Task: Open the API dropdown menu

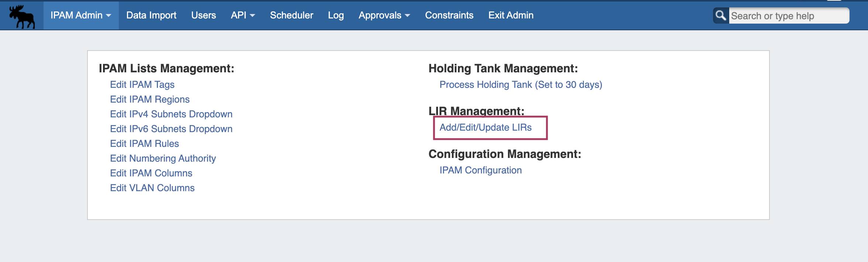Action: click(243, 15)
